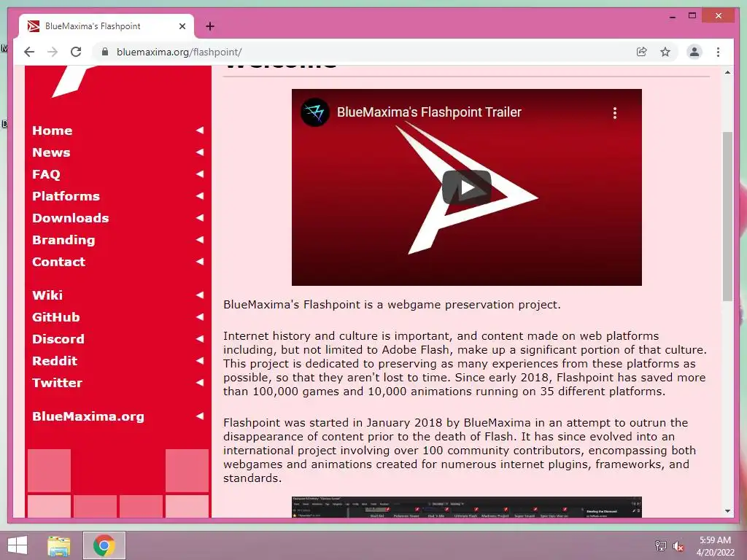Image resolution: width=747 pixels, height=560 pixels.
Task: Open the FAQ page
Action: click(46, 174)
